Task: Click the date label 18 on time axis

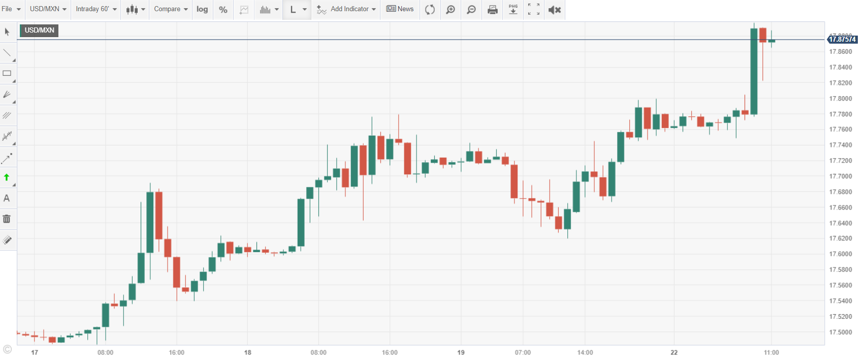Action: 248,353
